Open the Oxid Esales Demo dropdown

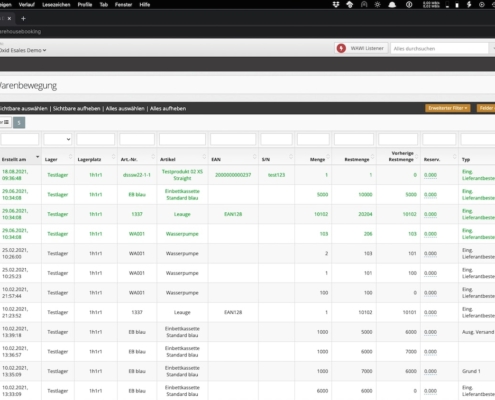point(23,50)
